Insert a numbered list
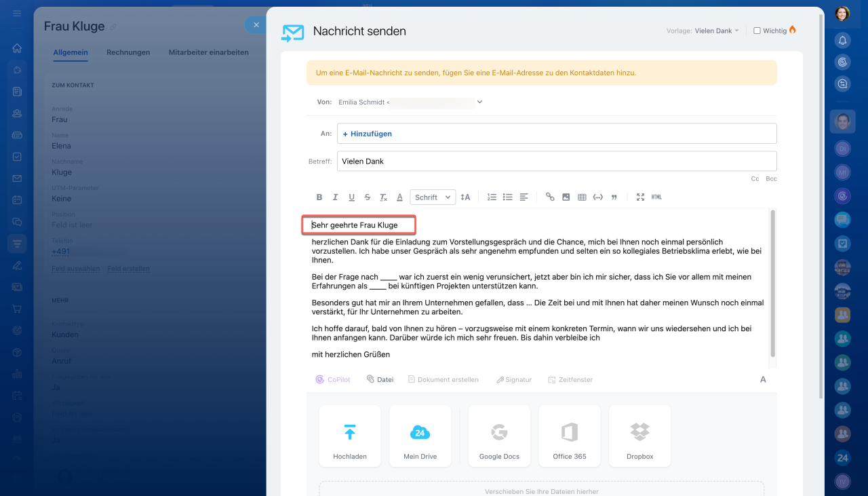The height and width of the screenshot is (496, 868). (492, 197)
